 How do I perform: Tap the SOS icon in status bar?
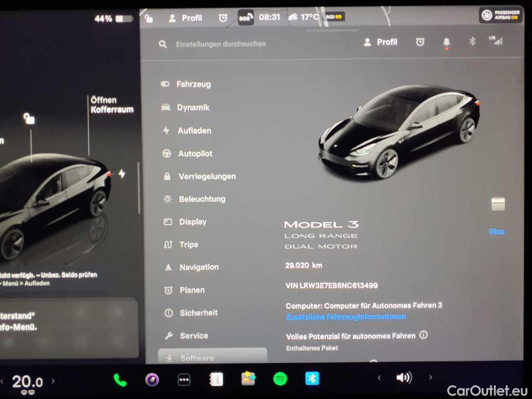(245, 17)
